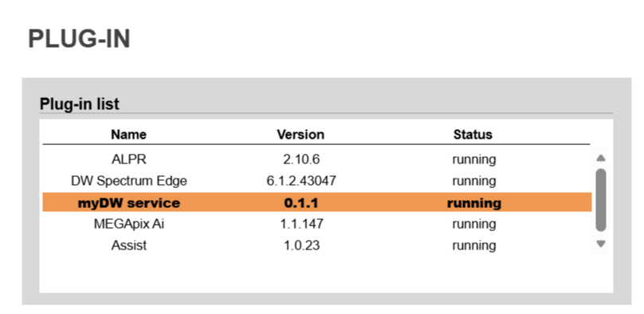Screen dimensions: 644x314
Task: Click the plug-in list scrollbar thumb
Action: pyautogui.click(x=601, y=200)
